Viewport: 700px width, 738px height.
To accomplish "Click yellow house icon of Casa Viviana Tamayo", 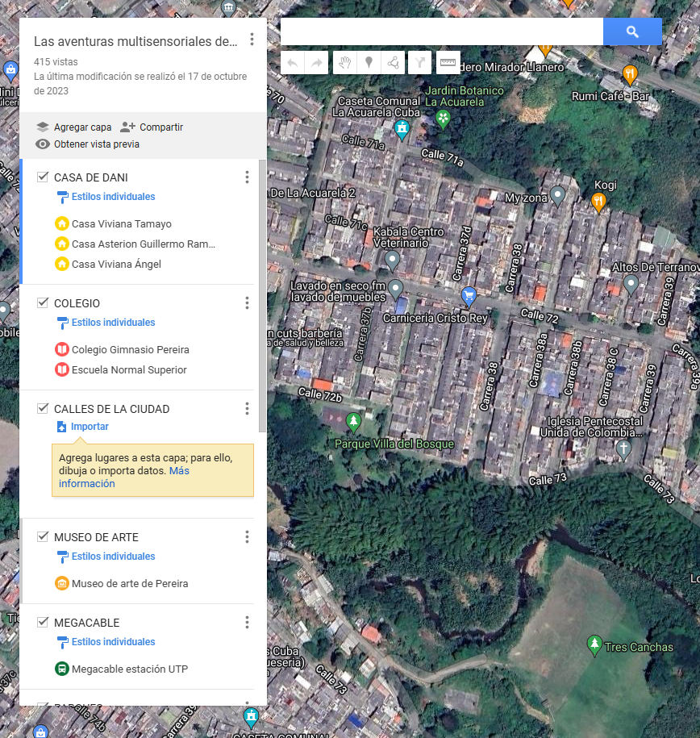I will tap(61, 223).
